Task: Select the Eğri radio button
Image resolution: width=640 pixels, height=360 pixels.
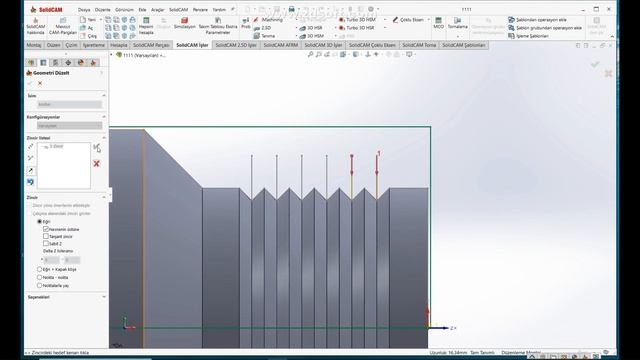Action: point(40,221)
